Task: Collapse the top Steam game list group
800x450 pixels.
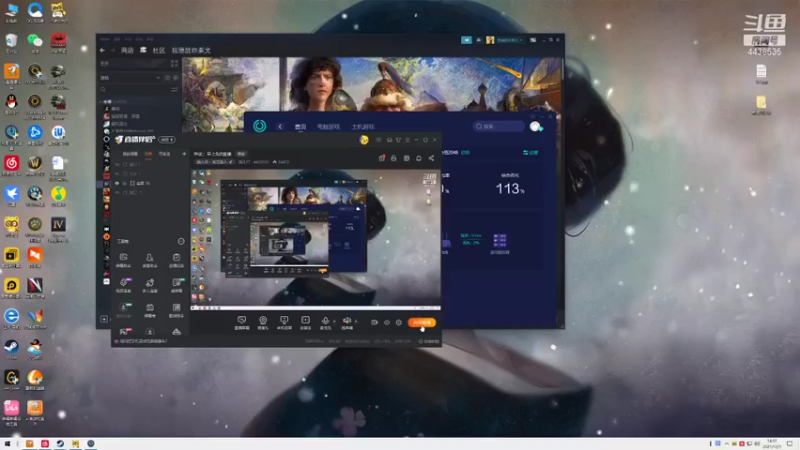Action: 101,102
